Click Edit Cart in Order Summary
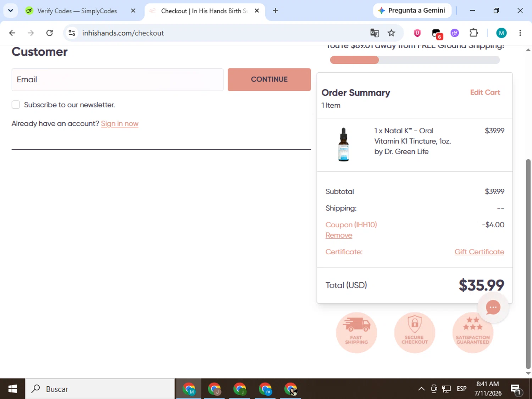Image resolution: width=532 pixels, height=399 pixels. point(485,92)
